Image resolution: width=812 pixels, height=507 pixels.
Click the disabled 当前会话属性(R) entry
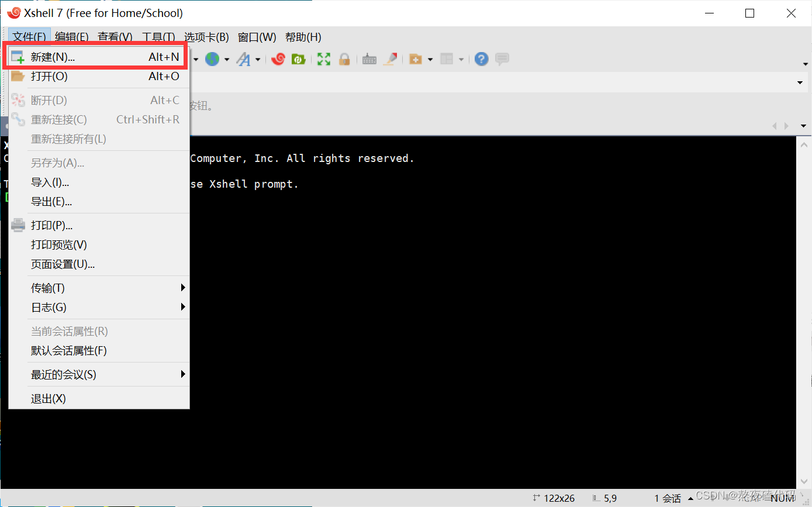click(99, 332)
